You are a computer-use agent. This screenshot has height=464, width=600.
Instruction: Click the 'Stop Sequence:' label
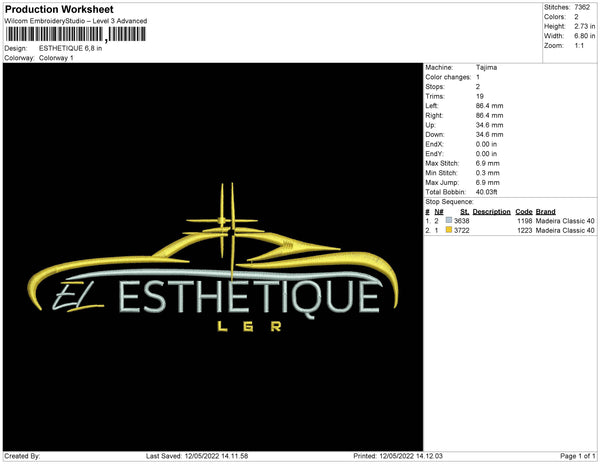tap(449, 202)
